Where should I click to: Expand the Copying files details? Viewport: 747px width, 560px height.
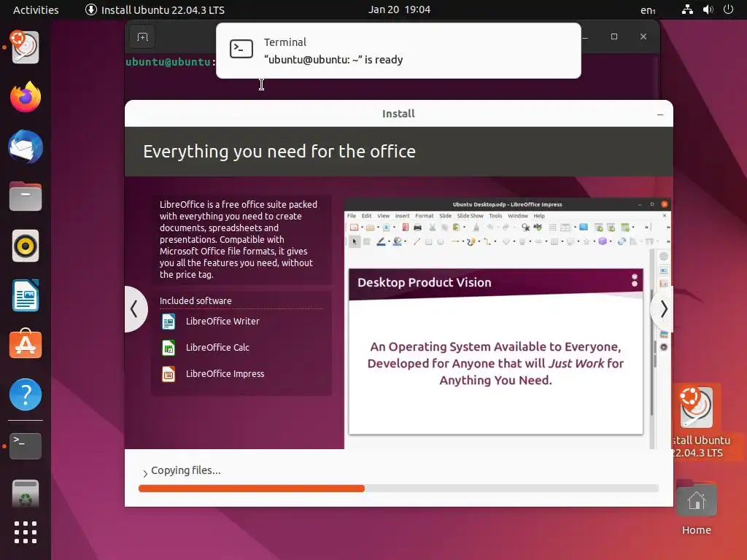point(145,472)
